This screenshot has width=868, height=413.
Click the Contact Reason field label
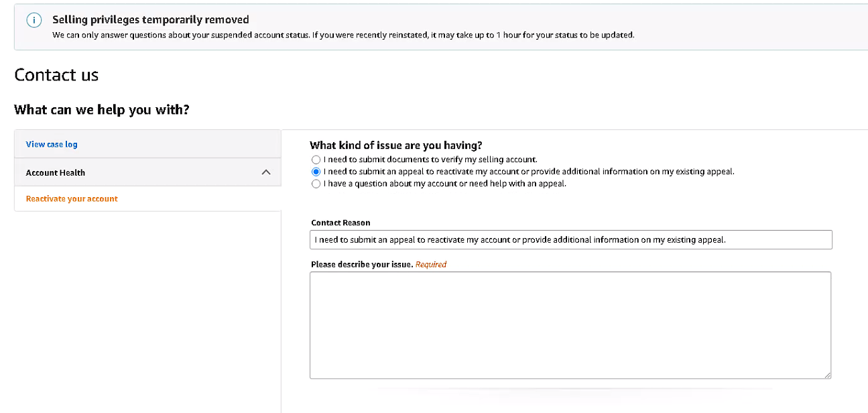click(340, 223)
